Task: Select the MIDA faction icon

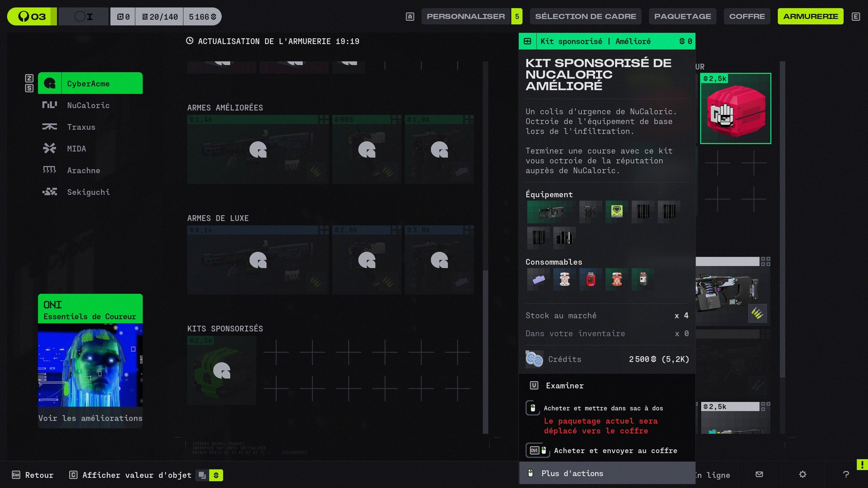Action: pyautogui.click(x=50, y=148)
